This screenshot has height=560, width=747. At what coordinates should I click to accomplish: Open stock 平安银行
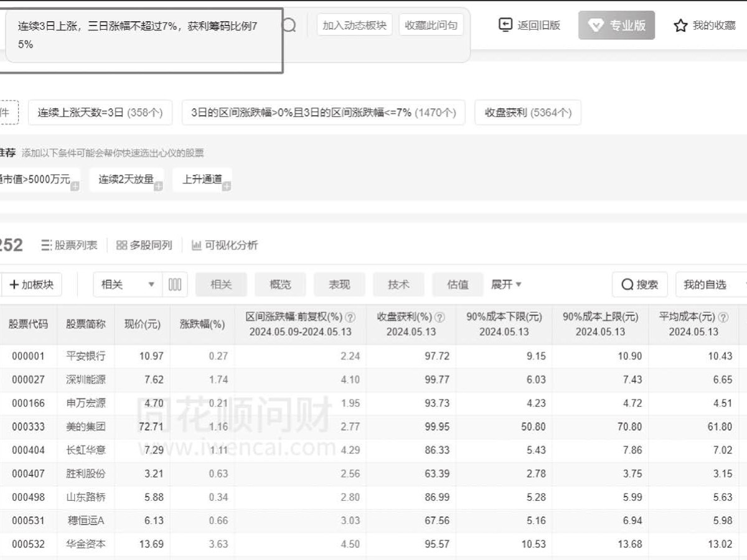86,356
